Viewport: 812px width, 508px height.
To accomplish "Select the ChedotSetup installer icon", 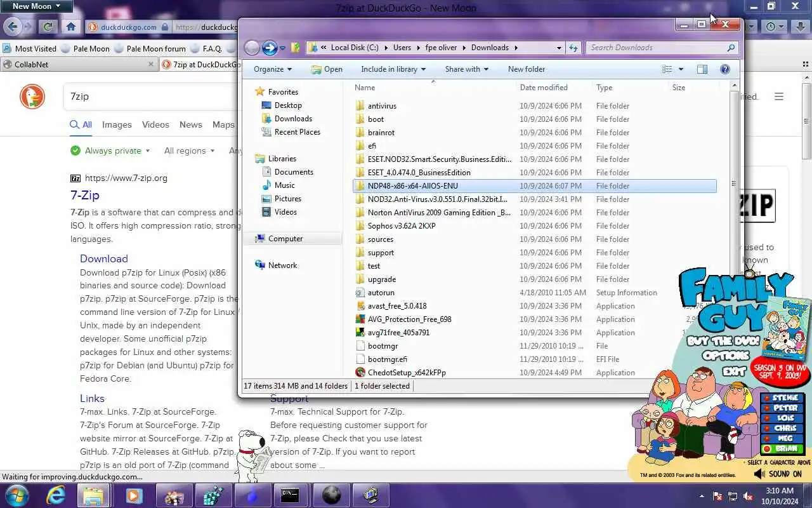I will [360, 373].
